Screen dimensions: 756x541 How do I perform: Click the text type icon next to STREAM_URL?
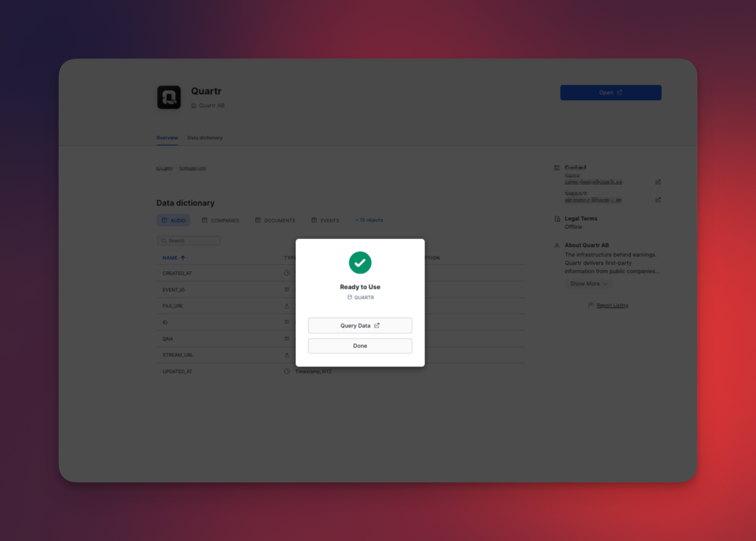(x=287, y=355)
